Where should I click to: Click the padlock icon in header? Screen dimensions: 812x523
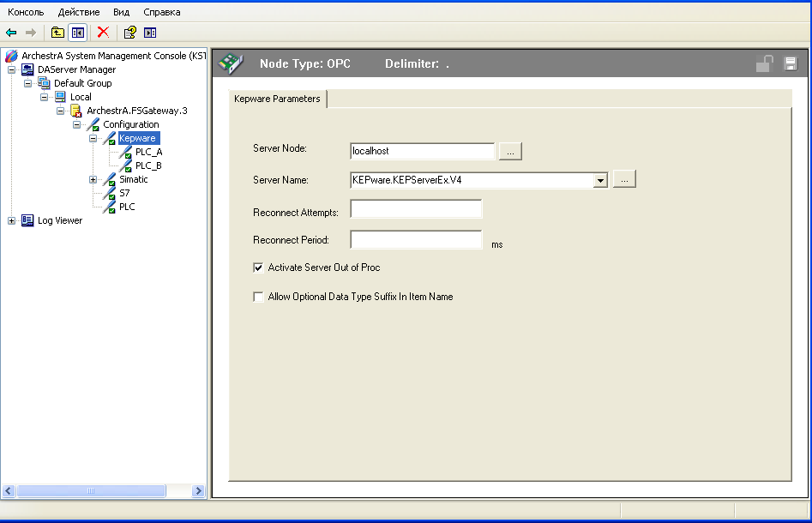coord(763,63)
